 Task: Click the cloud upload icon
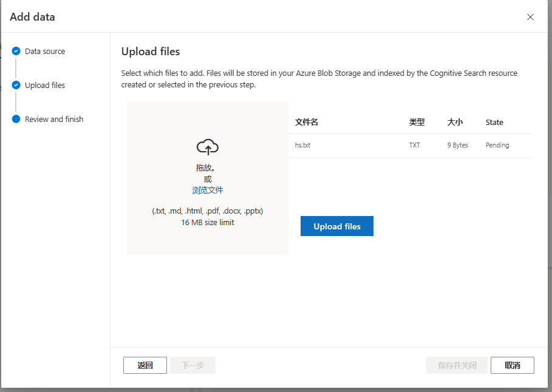[207, 146]
